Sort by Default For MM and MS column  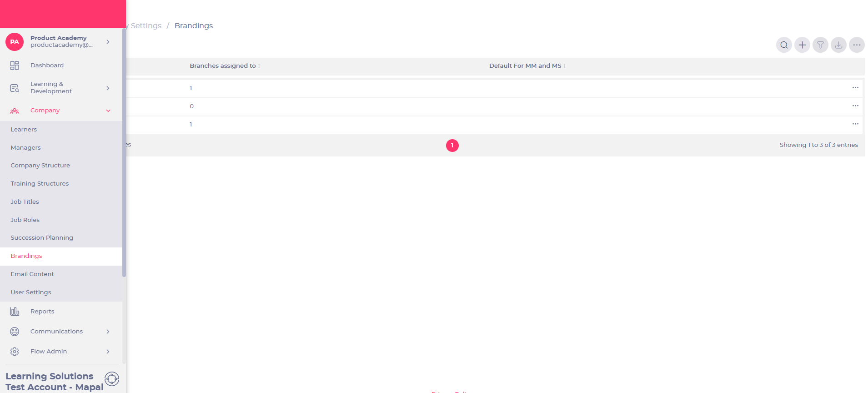click(527, 66)
